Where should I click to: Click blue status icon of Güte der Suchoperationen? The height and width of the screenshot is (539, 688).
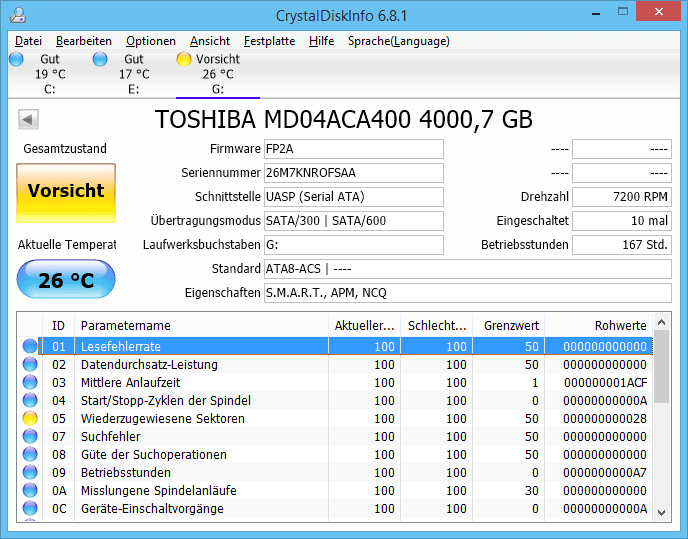coord(30,454)
